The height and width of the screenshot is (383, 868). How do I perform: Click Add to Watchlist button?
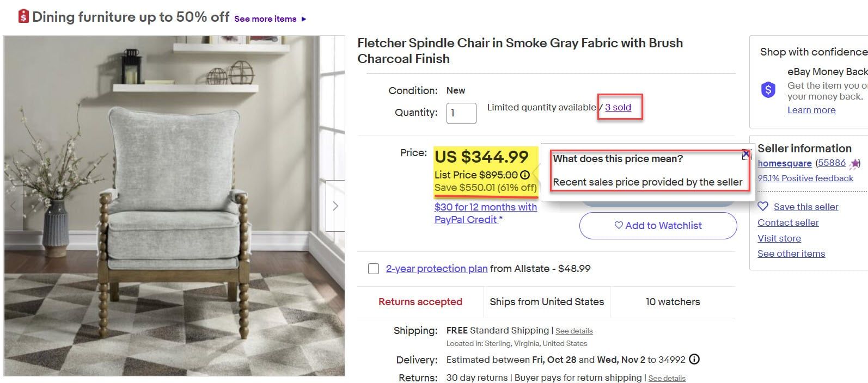[658, 225]
